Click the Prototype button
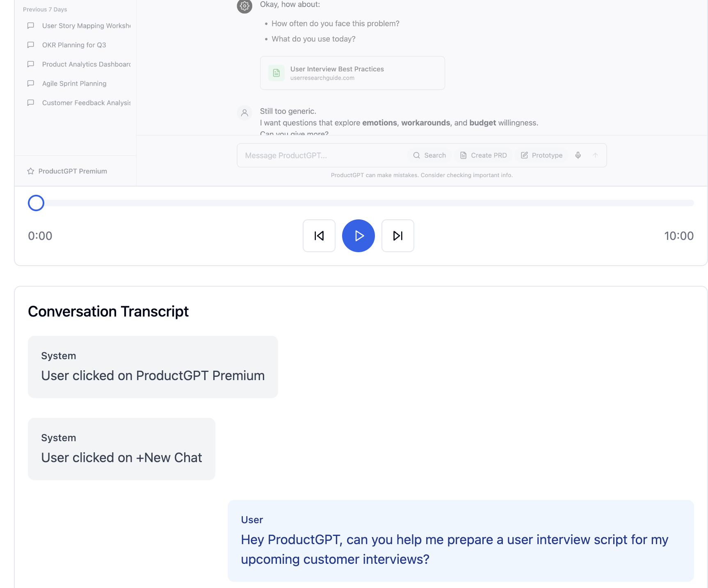 tap(541, 155)
